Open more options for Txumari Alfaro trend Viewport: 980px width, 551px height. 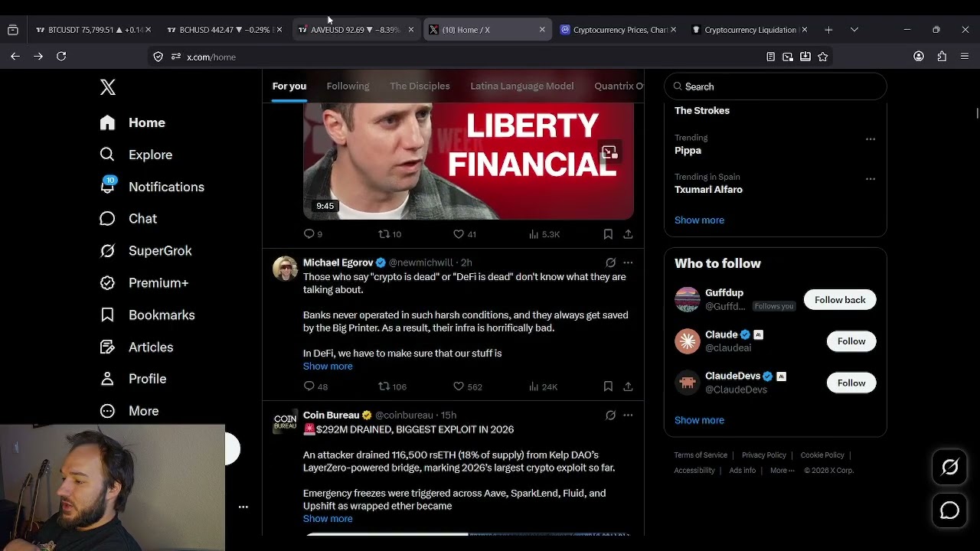coord(871,179)
